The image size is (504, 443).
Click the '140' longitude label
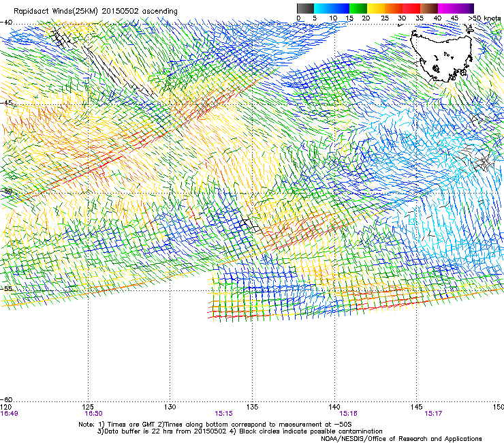[x=334, y=407]
